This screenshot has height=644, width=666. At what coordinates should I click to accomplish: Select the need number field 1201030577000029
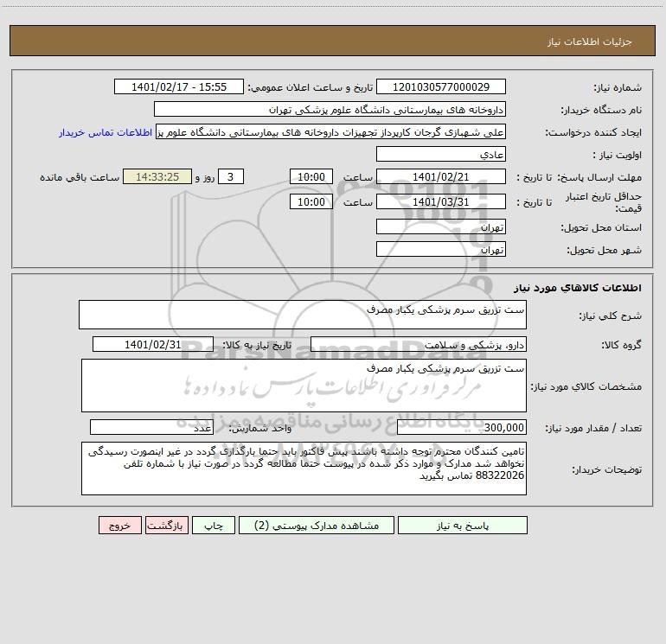pos(441,87)
